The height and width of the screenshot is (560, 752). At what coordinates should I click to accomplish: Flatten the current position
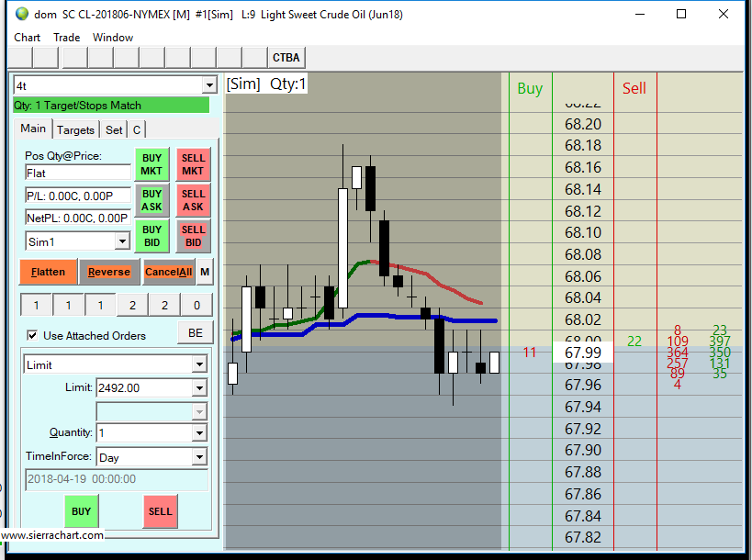pyautogui.click(x=48, y=272)
